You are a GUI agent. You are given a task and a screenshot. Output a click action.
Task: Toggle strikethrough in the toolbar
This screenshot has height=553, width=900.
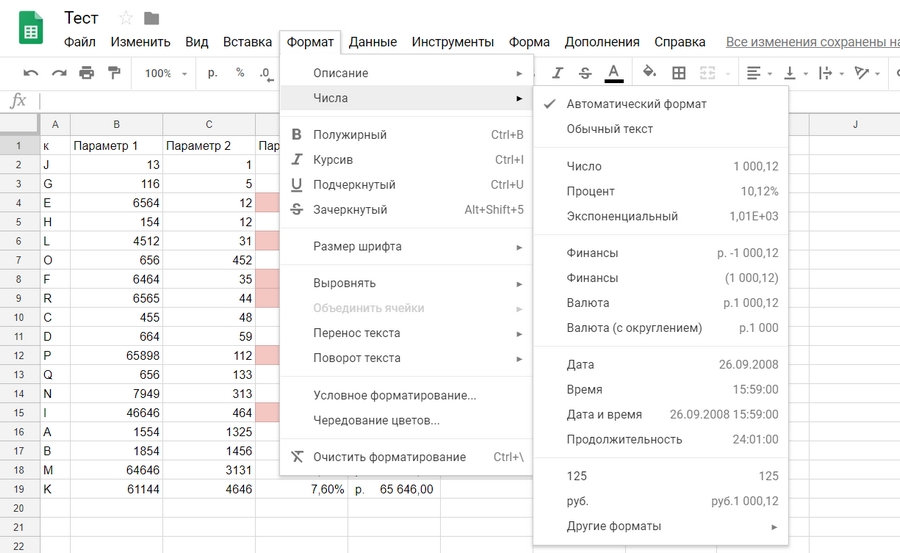(585, 73)
